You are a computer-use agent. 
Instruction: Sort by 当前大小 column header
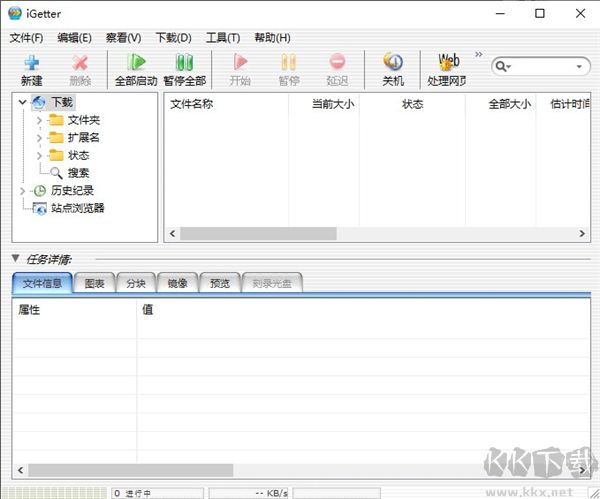pos(324,104)
